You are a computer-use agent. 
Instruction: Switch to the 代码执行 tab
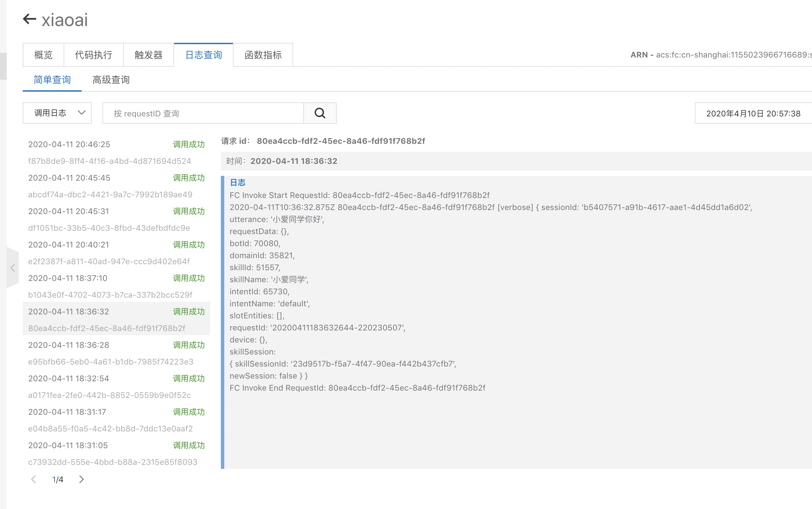[93, 55]
